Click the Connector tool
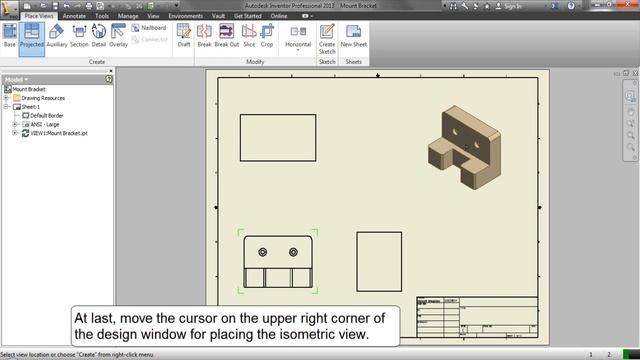 click(150, 40)
